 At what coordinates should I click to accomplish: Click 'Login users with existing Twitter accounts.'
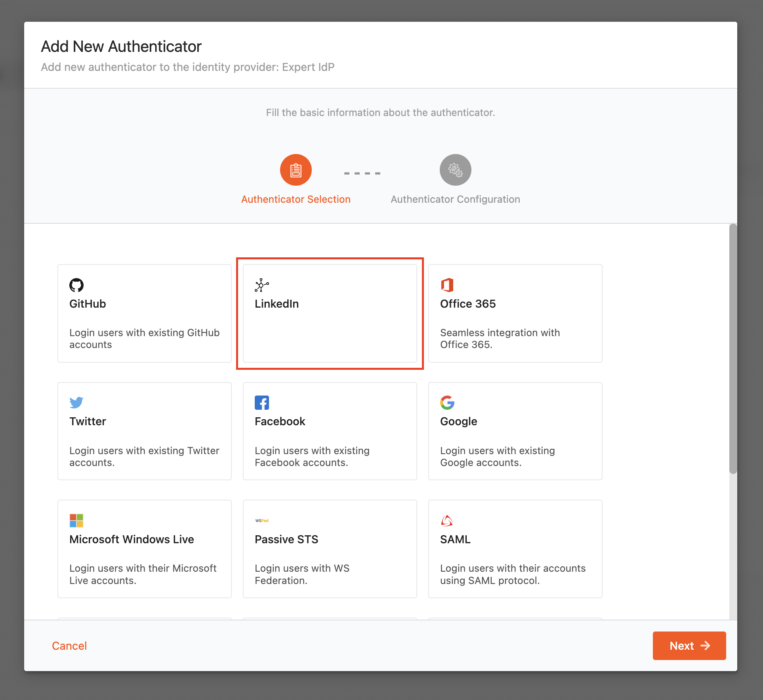(x=144, y=457)
